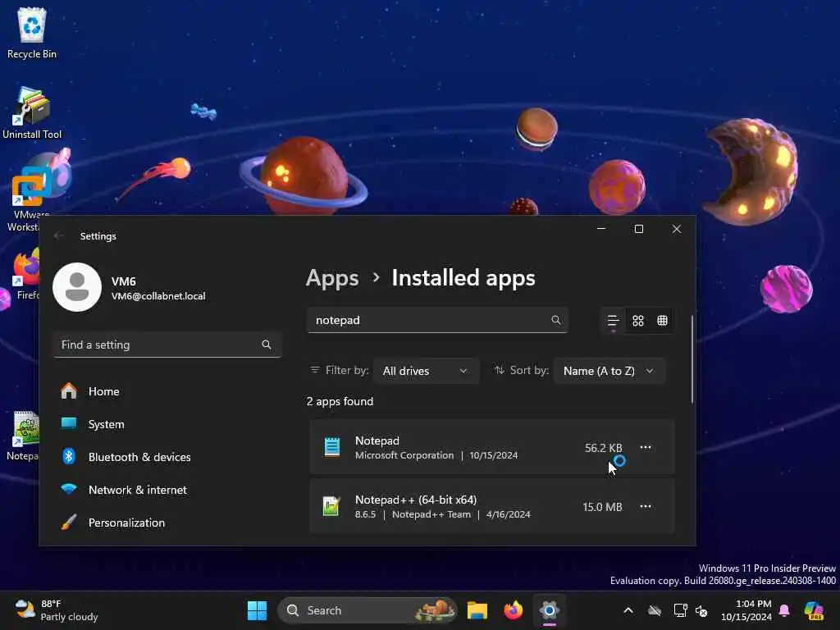Open the clock showing 1:04 PM
The height and width of the screenshot is (630, 840).
pyautogui.click(x=746, y=610)
